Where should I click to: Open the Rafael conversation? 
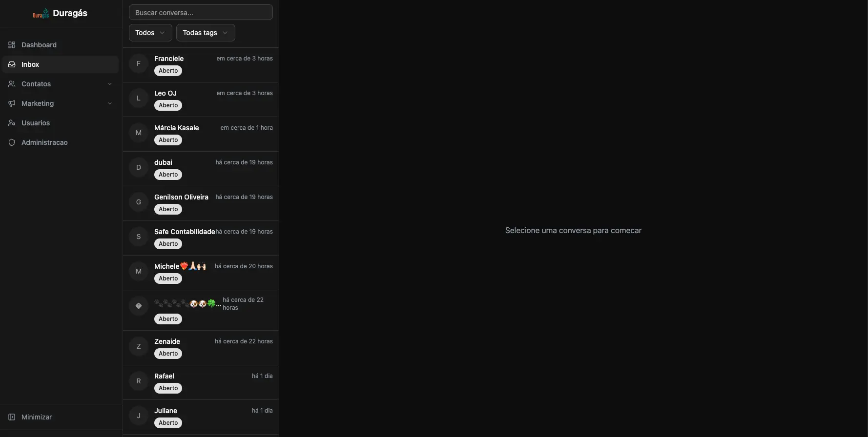pos(201,382)
